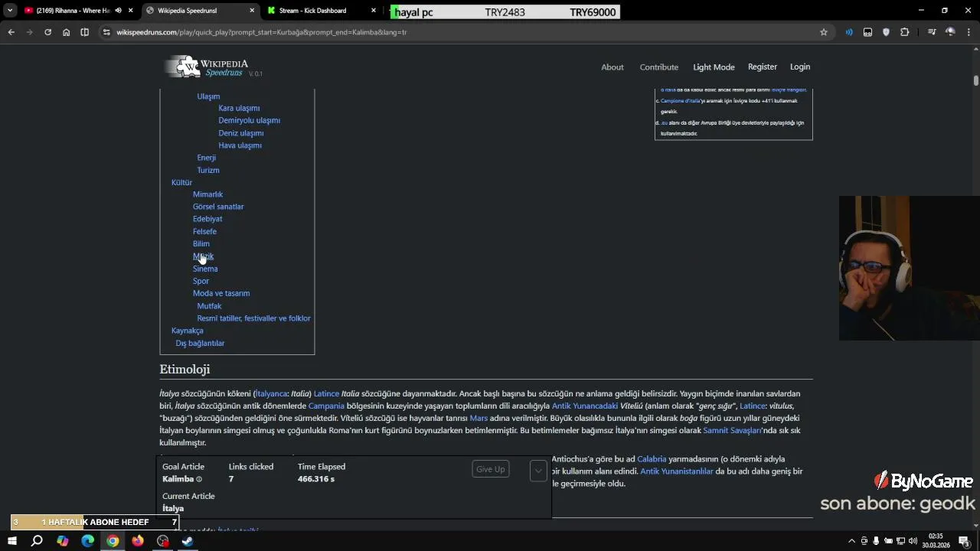
Task: Jump to Kaynakça in contents
Action: click(188, 331)
